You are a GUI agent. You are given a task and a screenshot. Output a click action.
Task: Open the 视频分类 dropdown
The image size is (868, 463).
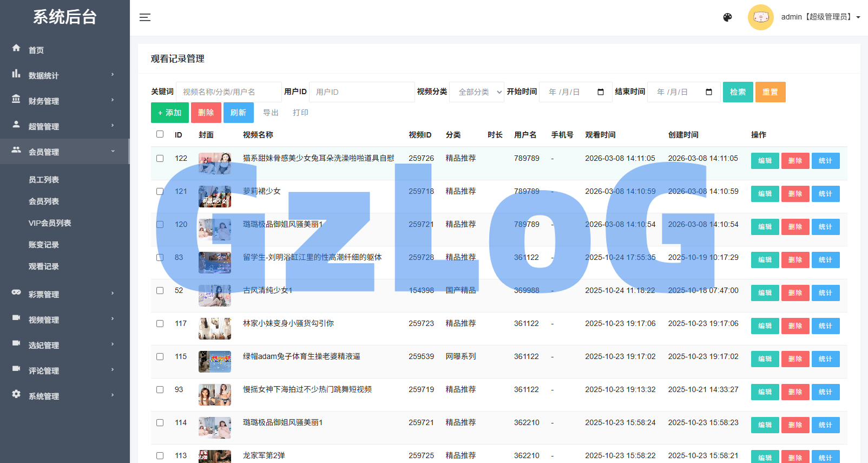(477, 92)
